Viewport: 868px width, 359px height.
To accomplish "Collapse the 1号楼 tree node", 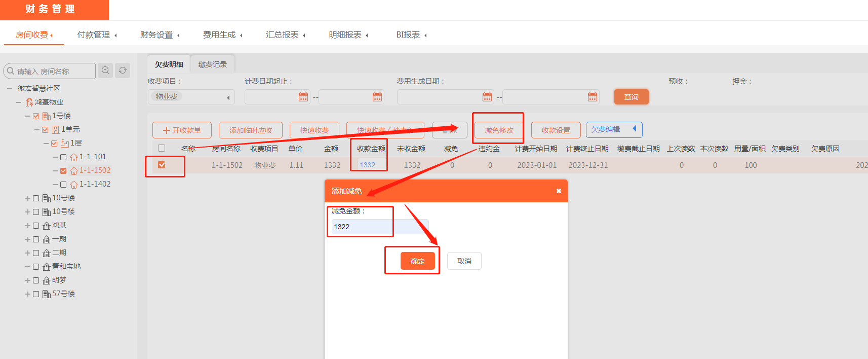I will pyautogui.click(x=28, y=116).
